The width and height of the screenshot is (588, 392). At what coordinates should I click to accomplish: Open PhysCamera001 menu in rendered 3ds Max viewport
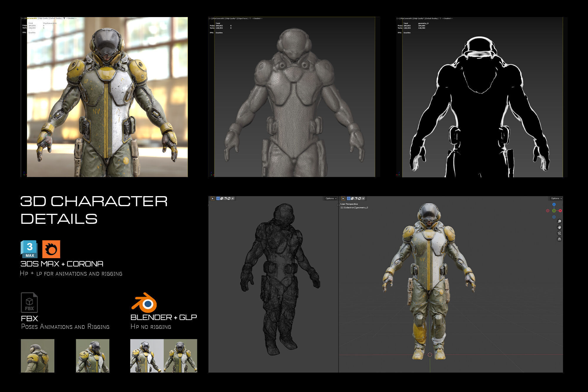[x=31, y=18]
